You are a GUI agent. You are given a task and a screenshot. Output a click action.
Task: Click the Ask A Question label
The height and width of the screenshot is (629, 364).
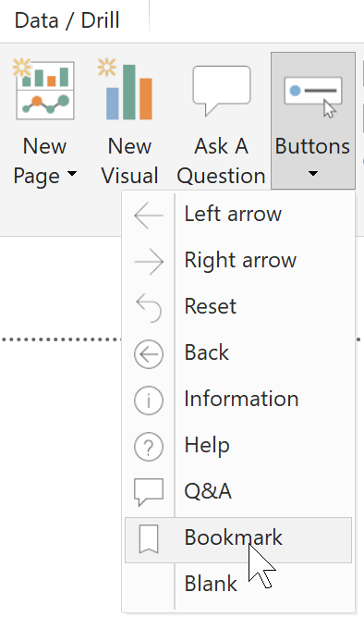[x=222, y=160]
